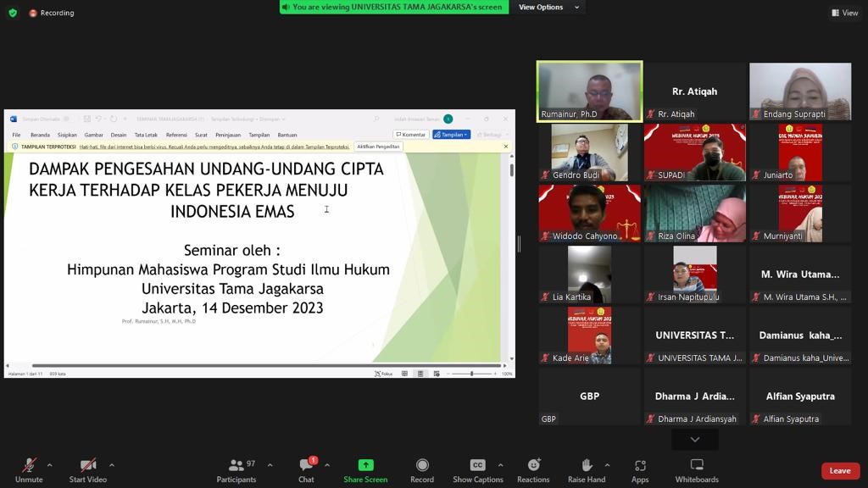
Task: Open the Chat panel
Action: coord(306,470)
